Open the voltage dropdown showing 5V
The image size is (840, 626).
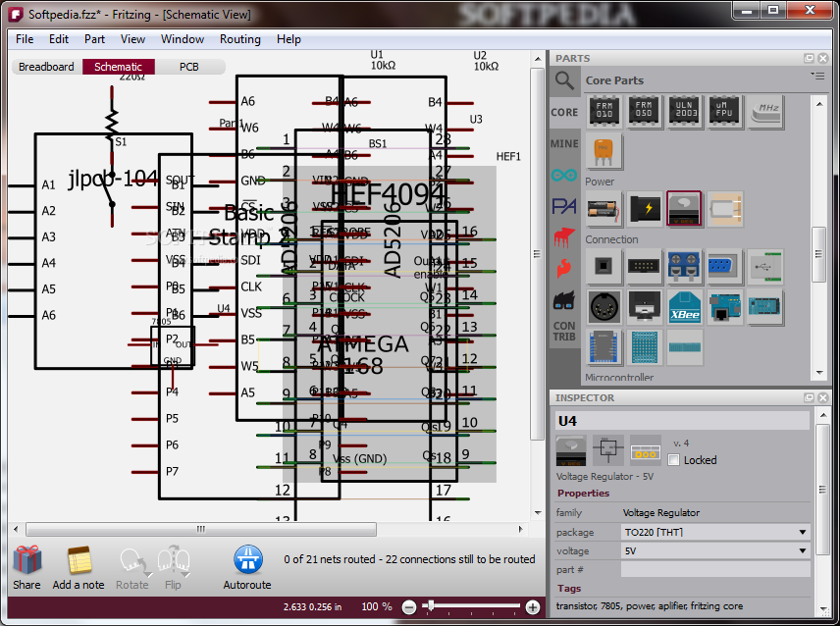715,551
